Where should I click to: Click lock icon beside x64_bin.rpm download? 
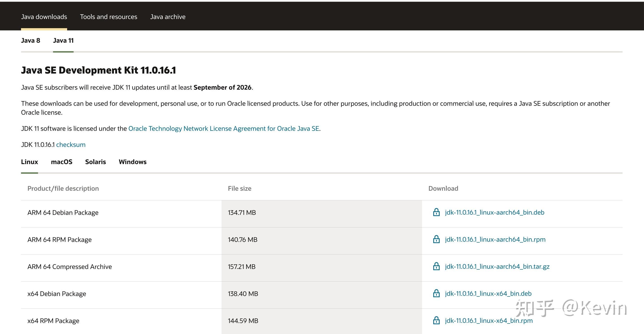pos(436,321)
